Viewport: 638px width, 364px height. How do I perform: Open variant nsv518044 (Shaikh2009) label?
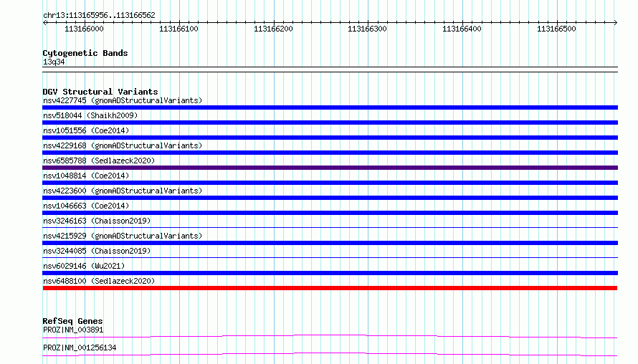click(90, 115)
